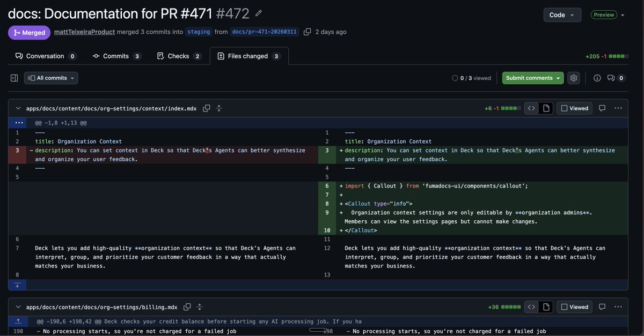Image resolution: width=644 pixels, height=336 pixels.
Task: Select the Files changed tab
Action: (249, 56)
